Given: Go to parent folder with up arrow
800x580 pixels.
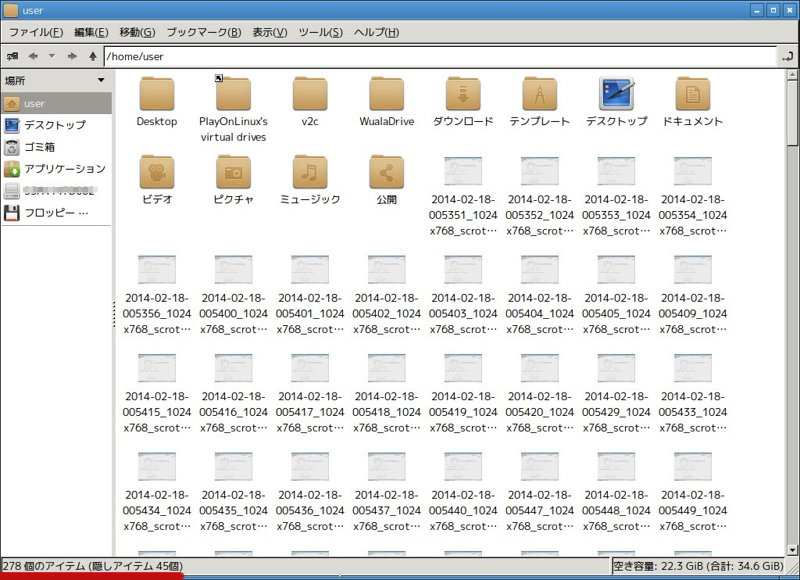Looking at the screenshot, I should click(92, 56).
